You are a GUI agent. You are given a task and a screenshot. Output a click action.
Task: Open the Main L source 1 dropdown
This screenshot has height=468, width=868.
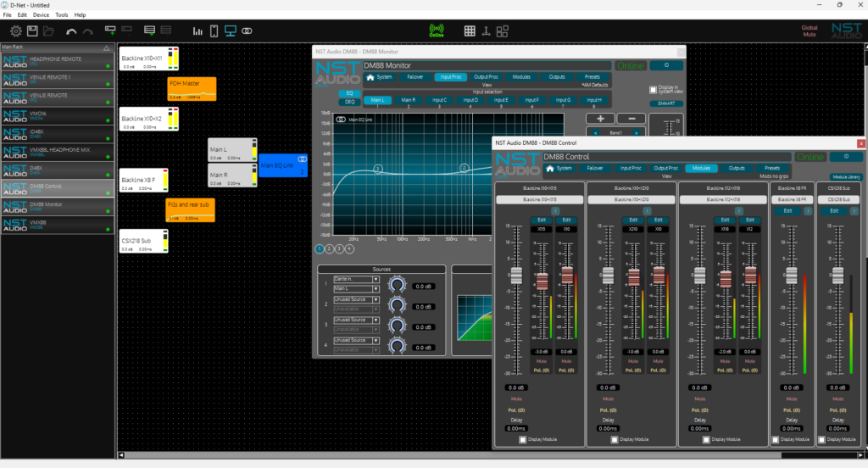[356, 288]
